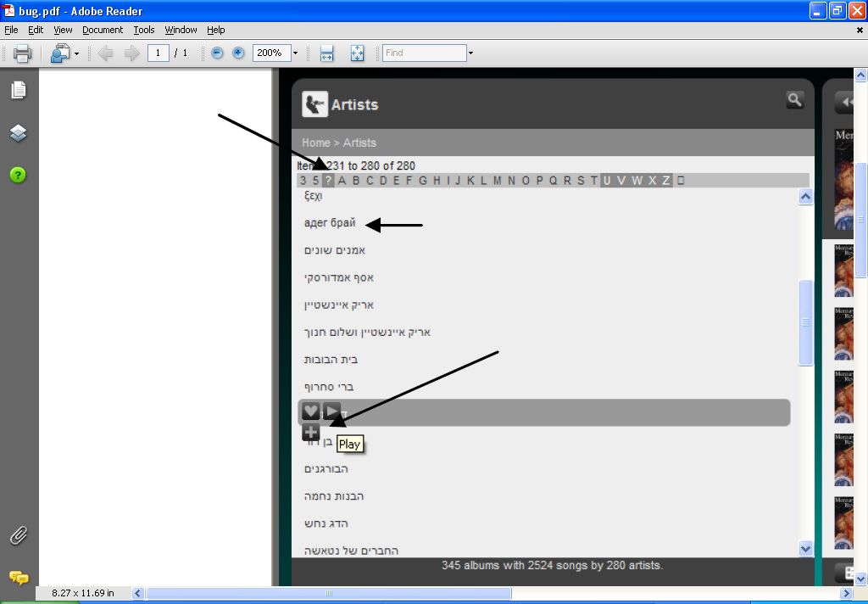The height and width of the screenshot is (604, 868).
Task: Select the Fit Full Page icon
Action: click(357, 53)
